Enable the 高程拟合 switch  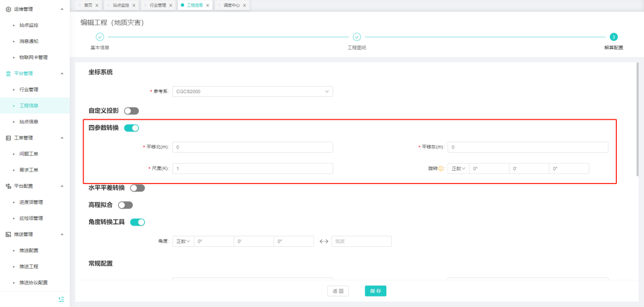tap(125, 205)
